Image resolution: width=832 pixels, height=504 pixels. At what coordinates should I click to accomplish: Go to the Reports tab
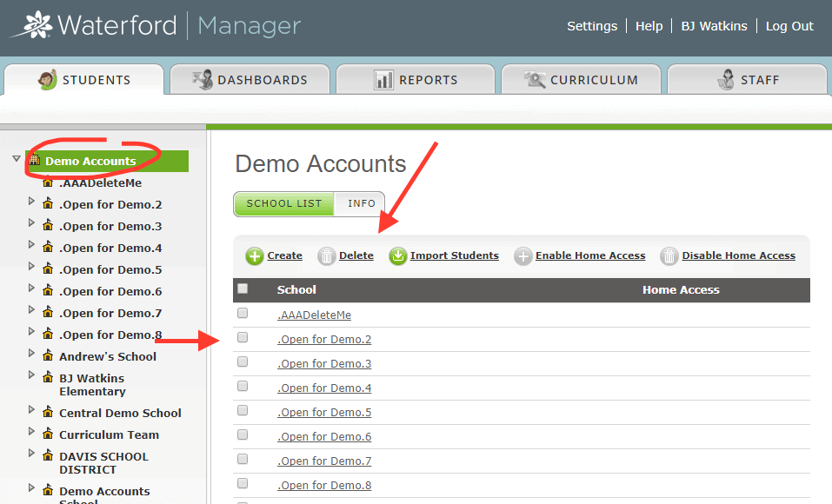tap(416, 80)
